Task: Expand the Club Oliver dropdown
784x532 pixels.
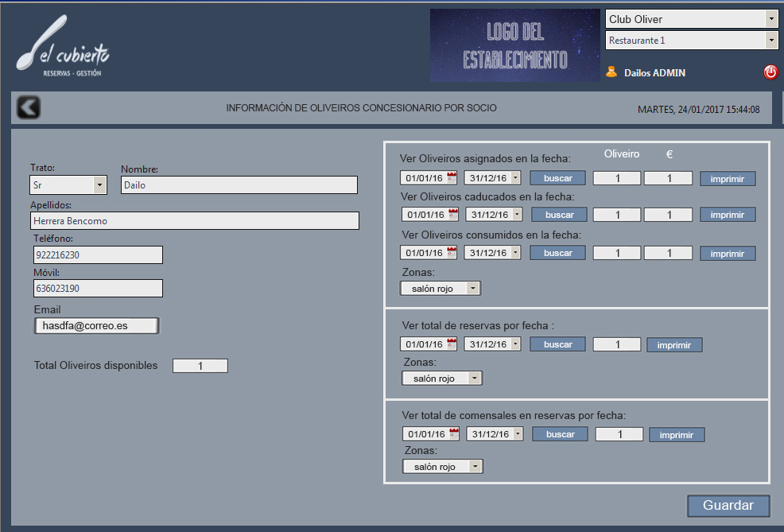Action: pyautogui.click(x=770, y=19)
